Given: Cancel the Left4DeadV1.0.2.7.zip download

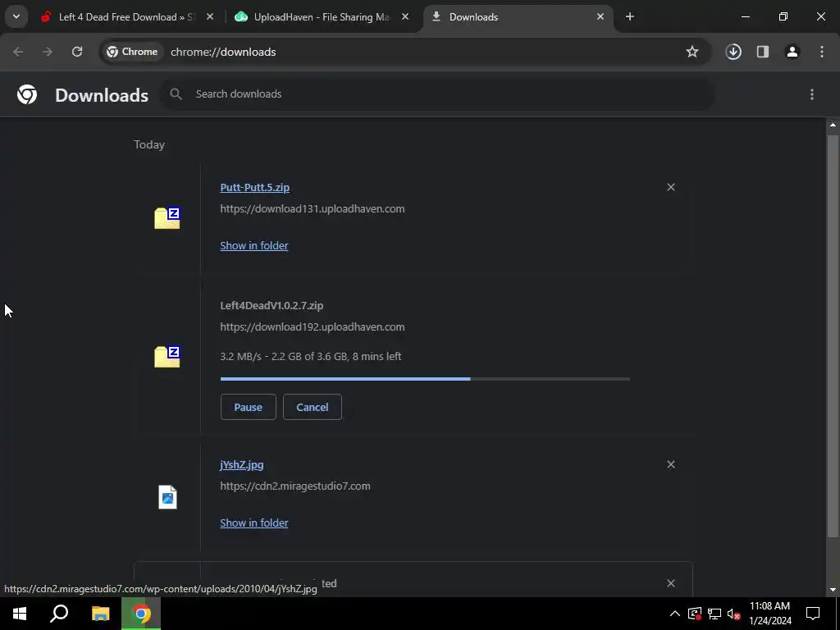Looking at the screenshot, I should [313, 407].
